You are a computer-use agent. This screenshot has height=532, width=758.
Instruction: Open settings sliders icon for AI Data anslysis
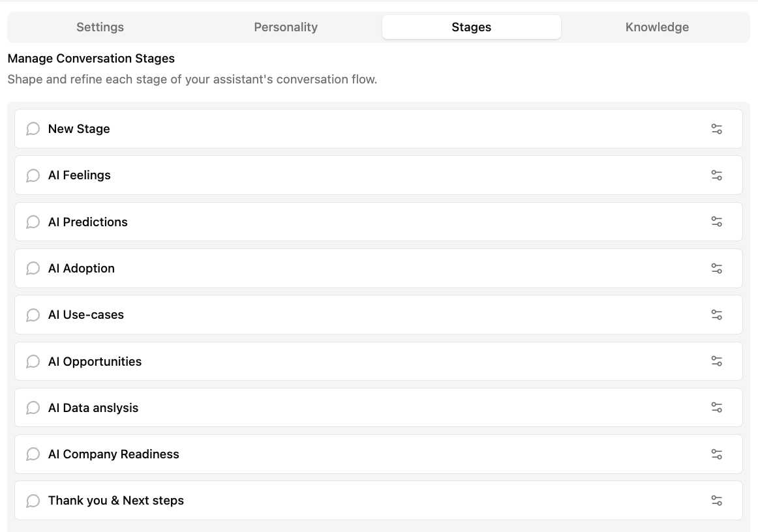(716, 407)
